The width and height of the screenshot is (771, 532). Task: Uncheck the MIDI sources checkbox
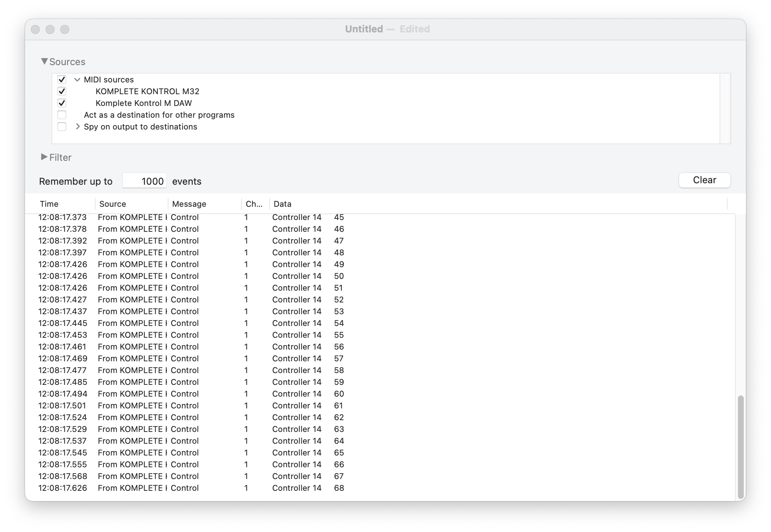tap(62, 79)
